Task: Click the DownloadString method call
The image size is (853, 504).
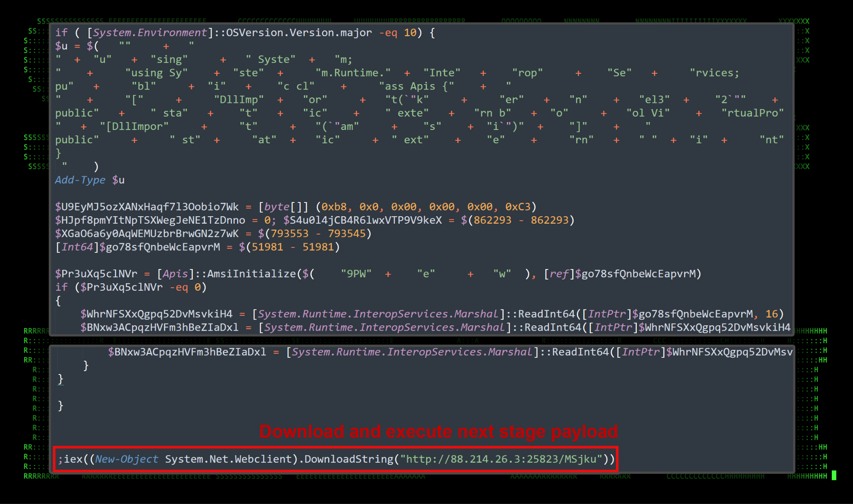Action: [x=349, y=459]
